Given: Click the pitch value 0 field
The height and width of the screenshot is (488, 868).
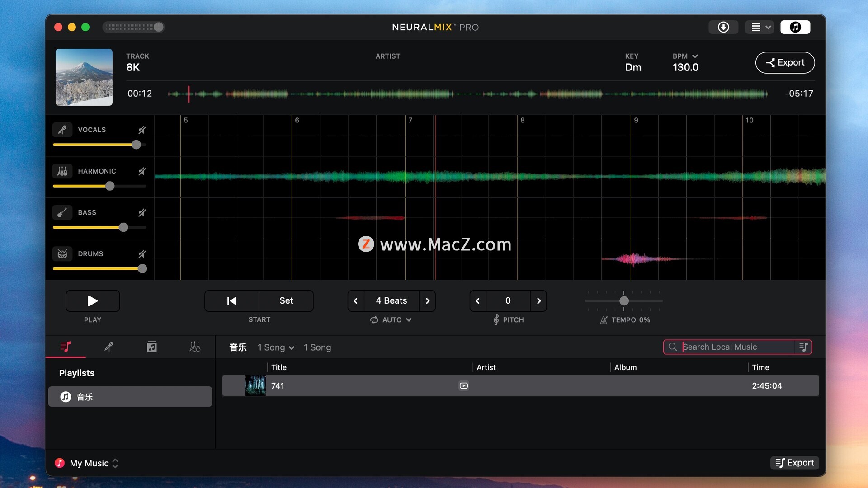Looking at the screenshot, I should 508,301.
